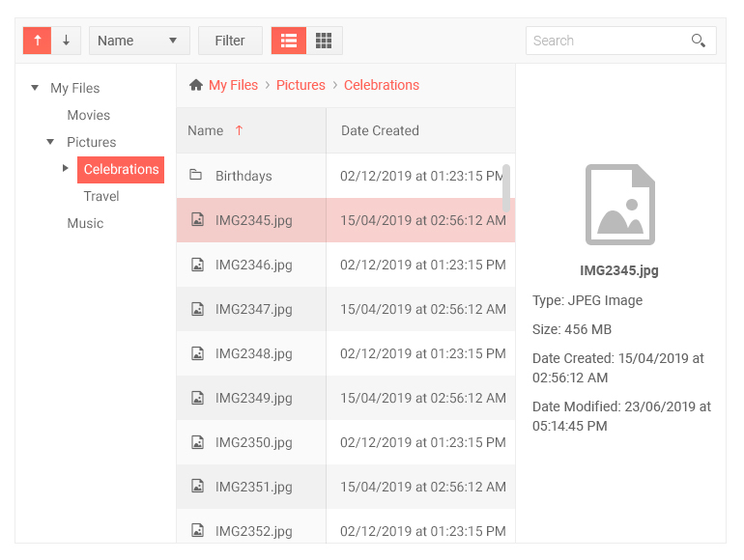744x560 pixels.
Task: Select the IMG2349.jpg file name
Action: click(254, 399)
